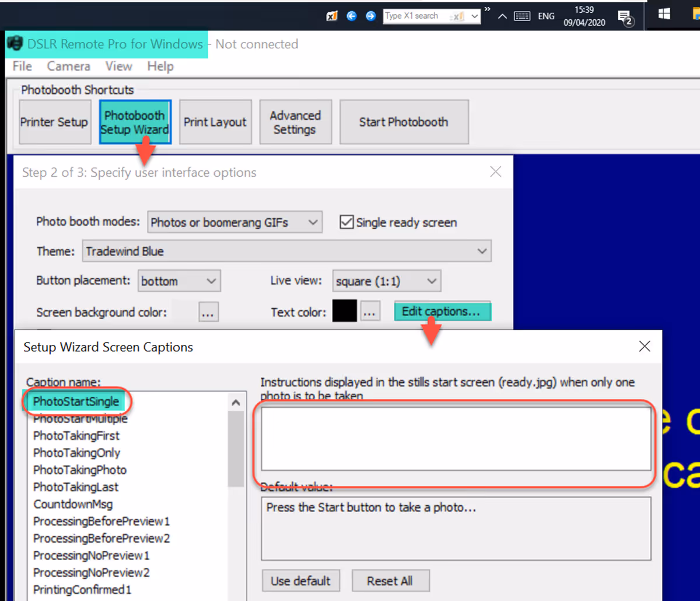The height and width of the screenshot is (601, 700).
Task: Open the File menu
Action: coord(22,67)
